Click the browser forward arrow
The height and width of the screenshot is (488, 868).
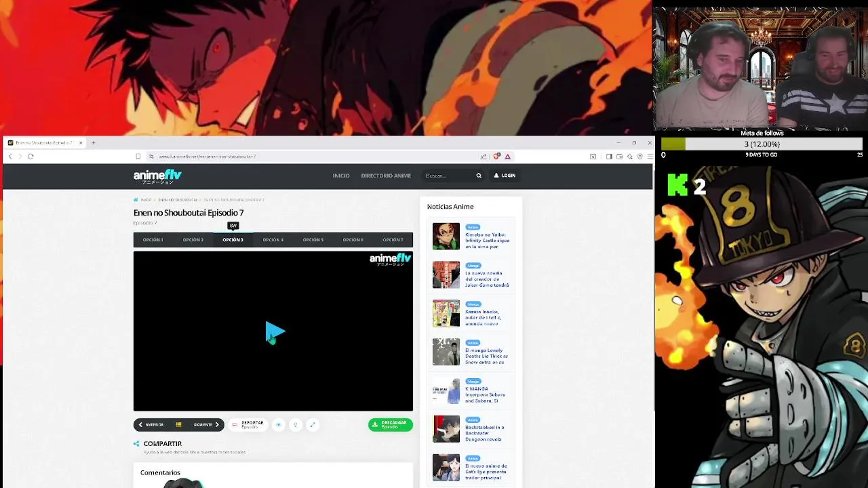point(20,157)
